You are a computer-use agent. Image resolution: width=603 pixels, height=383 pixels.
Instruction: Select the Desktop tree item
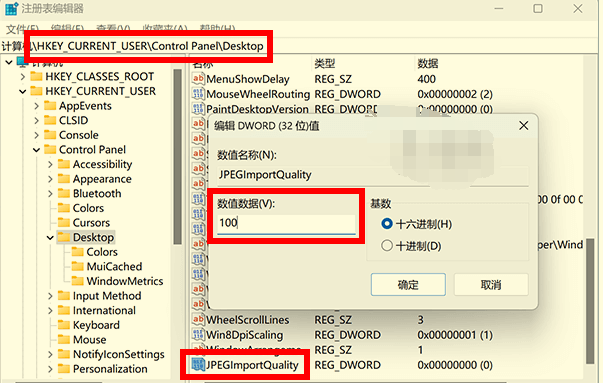tap(93, 237)
